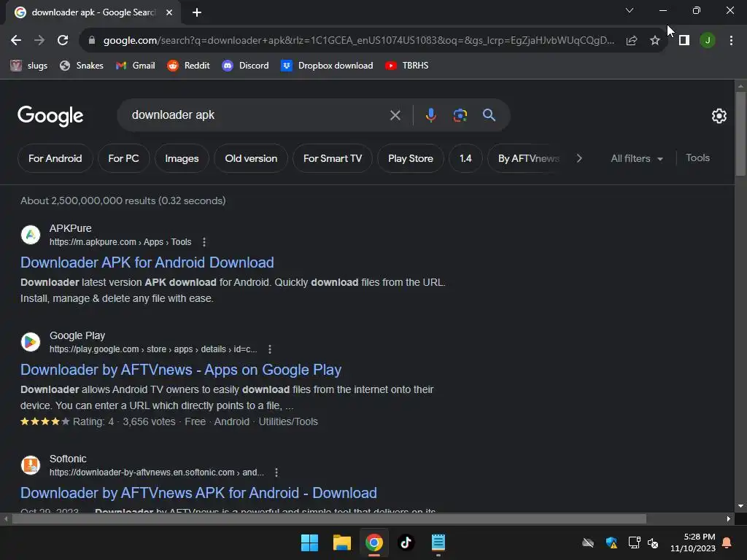Submit search with magnifier icon
Screen dimensions: 747x560
coord(489,114)
